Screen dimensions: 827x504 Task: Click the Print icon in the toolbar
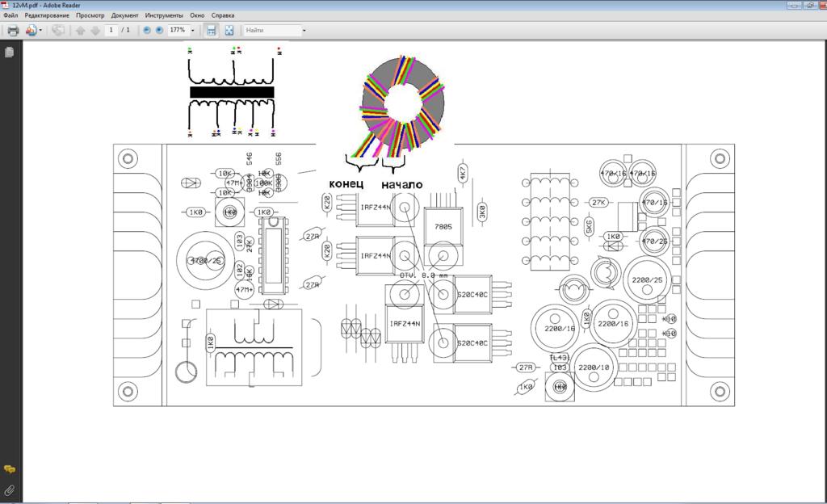(x=12, y=31)
